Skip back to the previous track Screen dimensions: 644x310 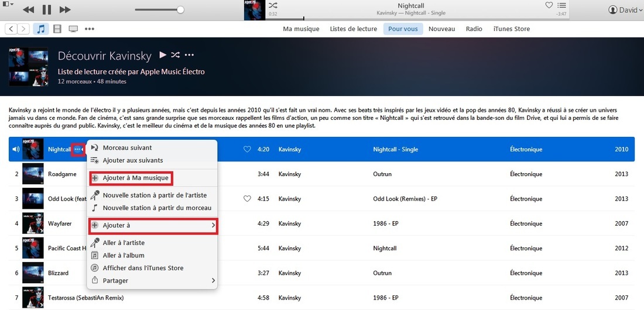(x=28, y=10)
